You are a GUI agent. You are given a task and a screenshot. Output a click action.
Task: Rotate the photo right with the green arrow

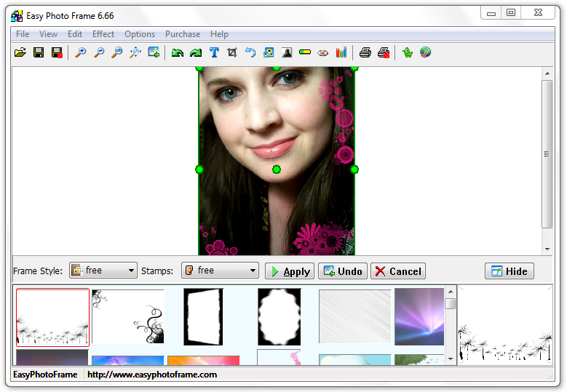(x=196, y=53)
